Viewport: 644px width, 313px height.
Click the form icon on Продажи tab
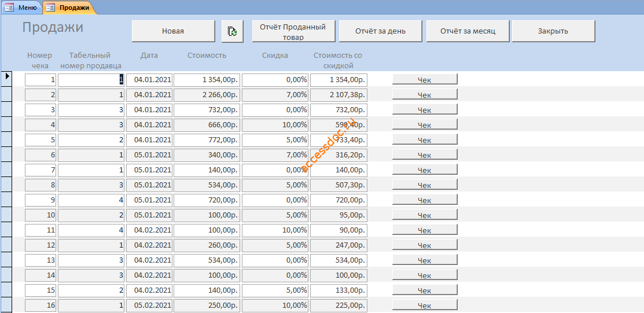51,7
